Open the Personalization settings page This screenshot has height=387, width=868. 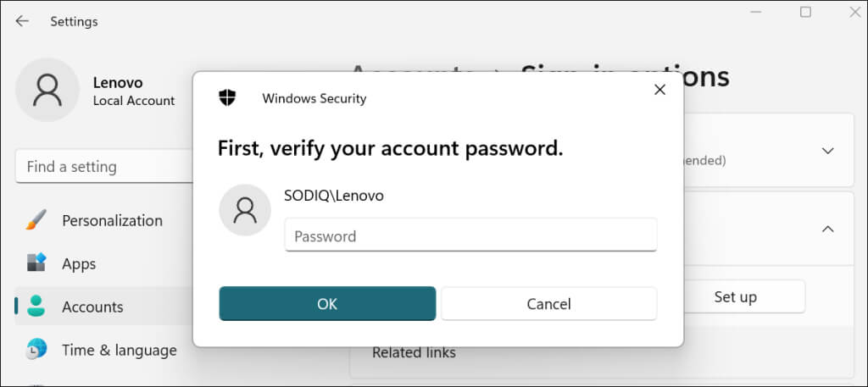(111, 220)
